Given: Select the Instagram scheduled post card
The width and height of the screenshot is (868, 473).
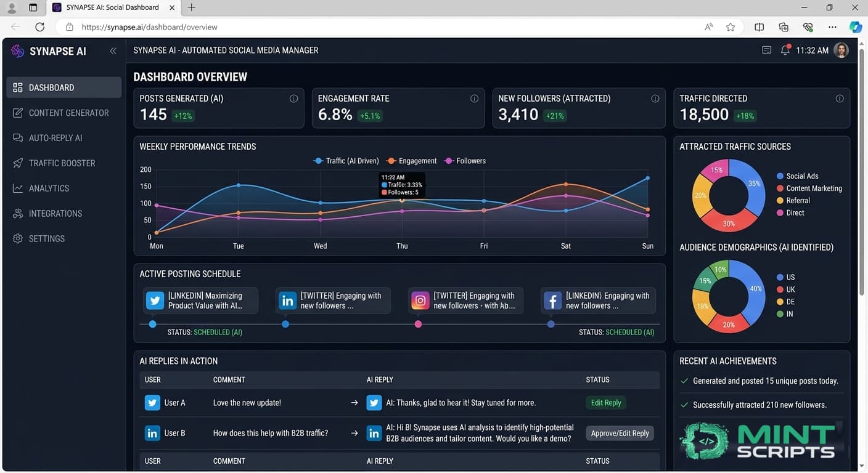Looking at the screenshot, I should click(465, 301).
